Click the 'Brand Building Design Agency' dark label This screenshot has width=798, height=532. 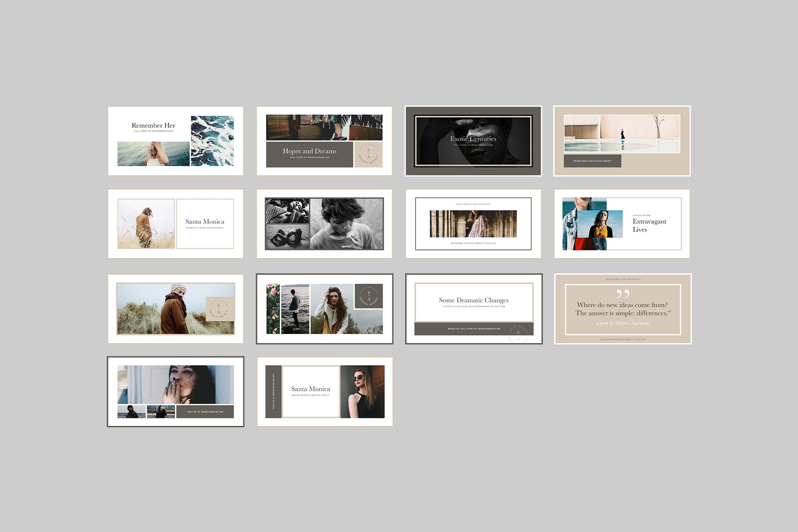tap(592, 161)
